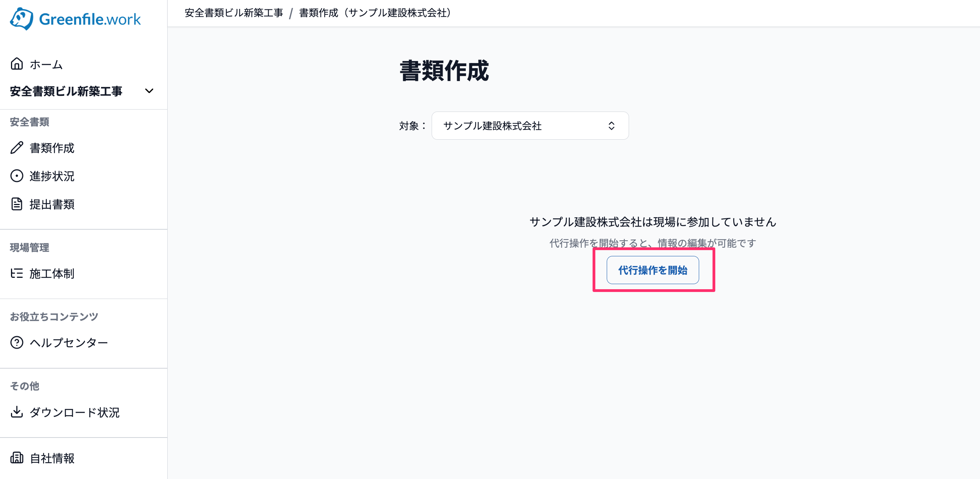Image resolution: width=980 pixels, height=479 pixels.
Task: Go to 施工体制 in 現場管理
Action: tap(52, 274)
